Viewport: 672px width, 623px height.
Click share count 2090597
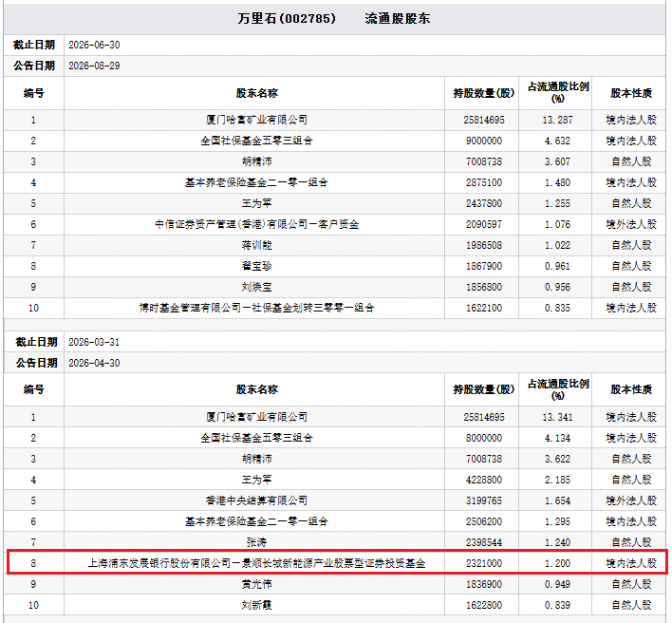pos(484,225)
